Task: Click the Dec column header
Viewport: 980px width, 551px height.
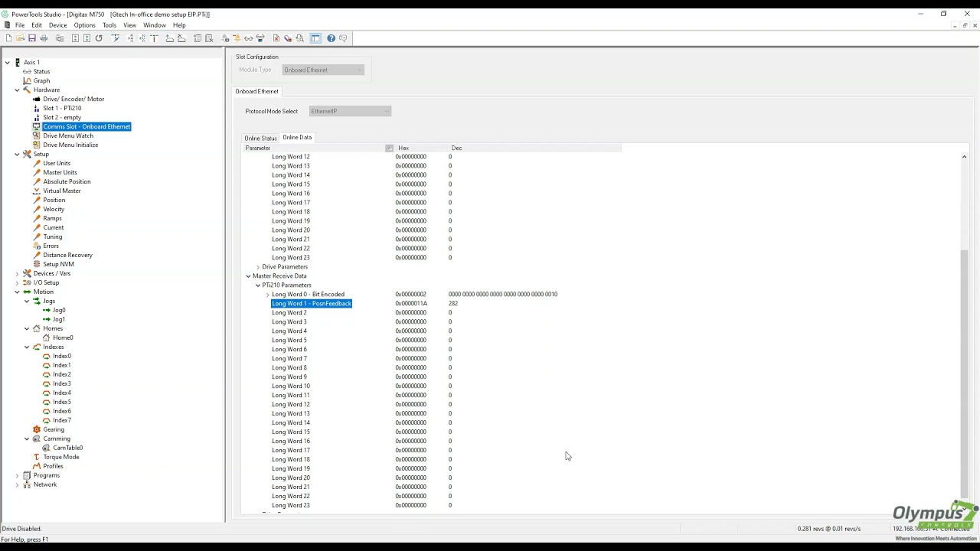Action: [536, 148]
